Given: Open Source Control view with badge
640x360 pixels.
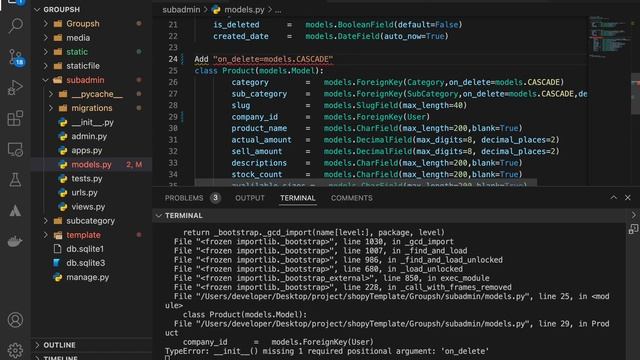Looking at the screenshot, I should (16, 58).
